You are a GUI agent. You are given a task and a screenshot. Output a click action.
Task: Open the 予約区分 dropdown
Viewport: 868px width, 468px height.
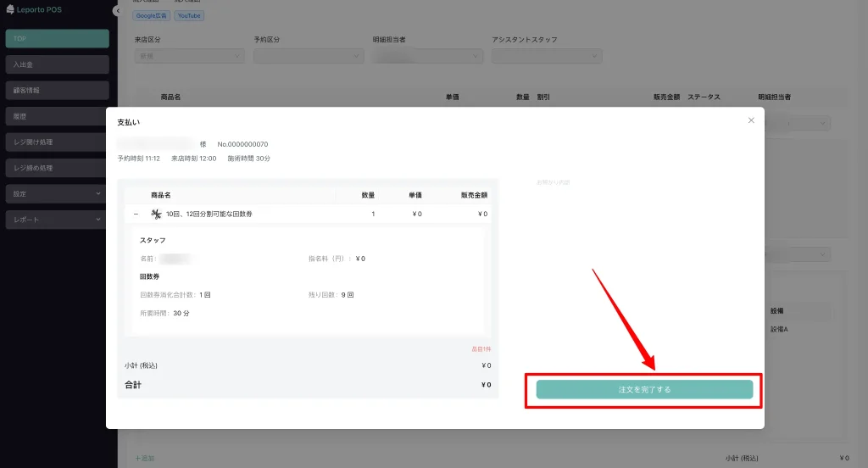click(x=309, y=56)
